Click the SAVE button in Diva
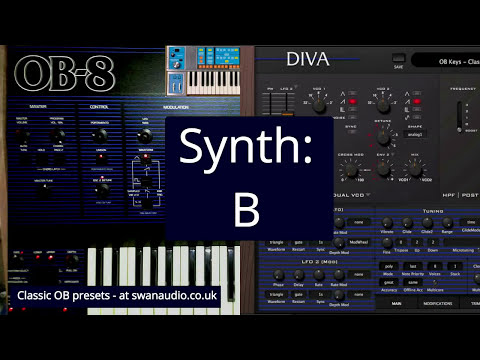The image size is (480, 360). tap(398, 59)
